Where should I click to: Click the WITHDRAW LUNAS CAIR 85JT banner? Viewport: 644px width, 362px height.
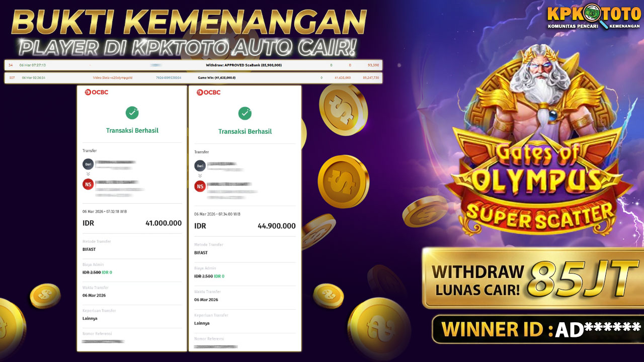pos(533,278)
